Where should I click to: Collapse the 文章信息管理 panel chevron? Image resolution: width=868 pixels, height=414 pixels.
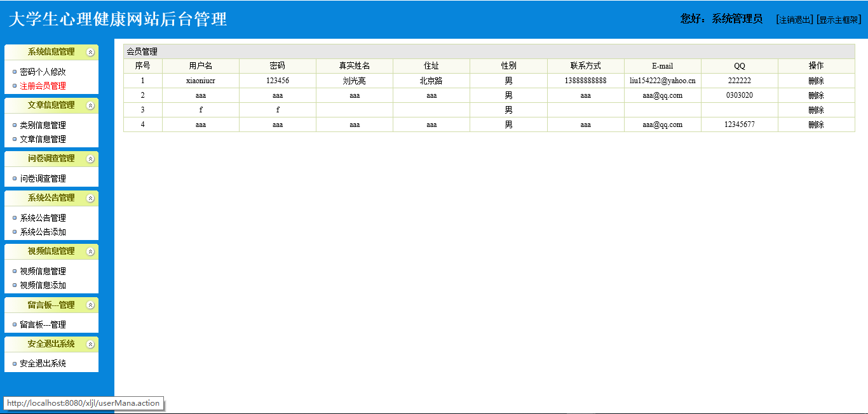90,105
